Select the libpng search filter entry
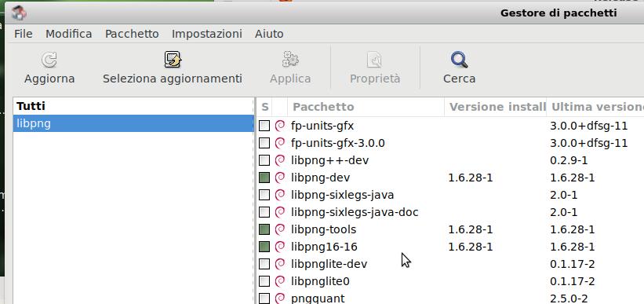 tap(133, 123)
